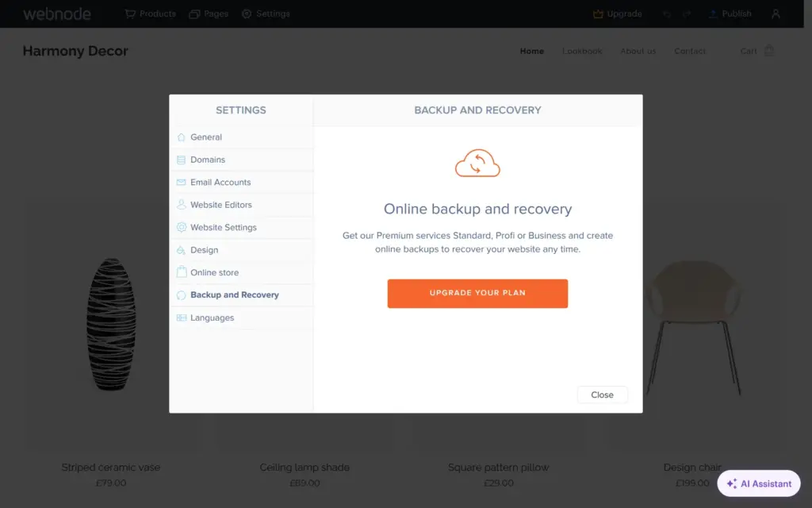
Task: Click the Languages flag icon
Action: (182, 317)
